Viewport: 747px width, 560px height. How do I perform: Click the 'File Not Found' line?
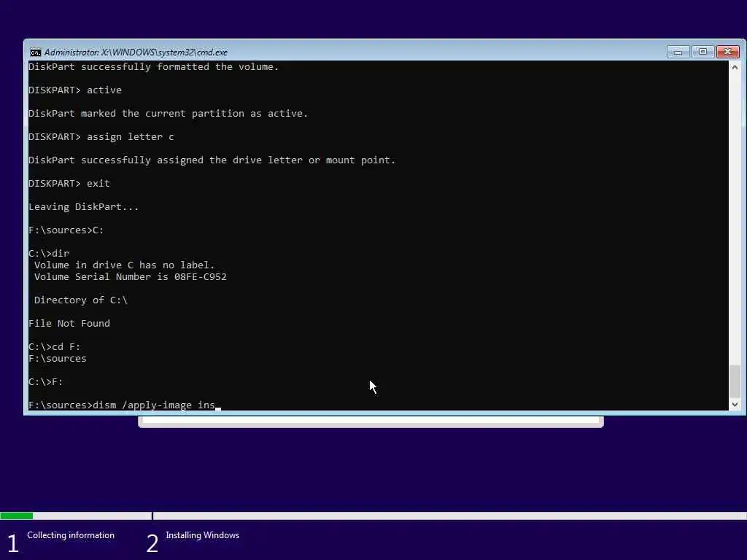coord(69,323)
